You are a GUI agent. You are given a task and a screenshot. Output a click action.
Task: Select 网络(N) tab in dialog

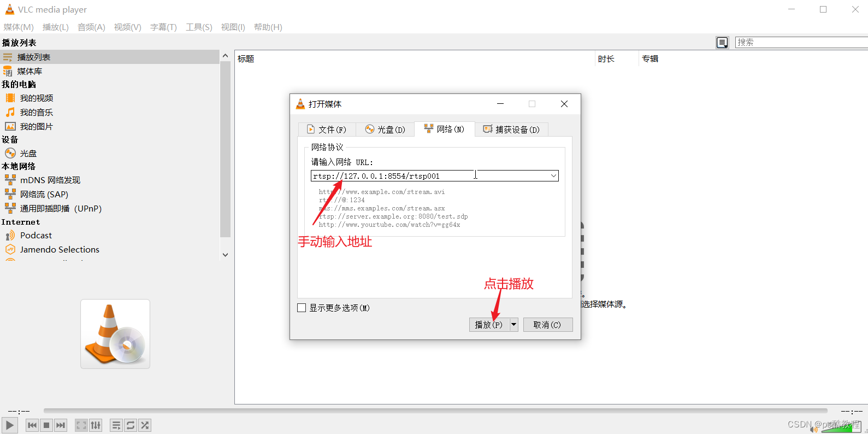click(x=444, y=129)
